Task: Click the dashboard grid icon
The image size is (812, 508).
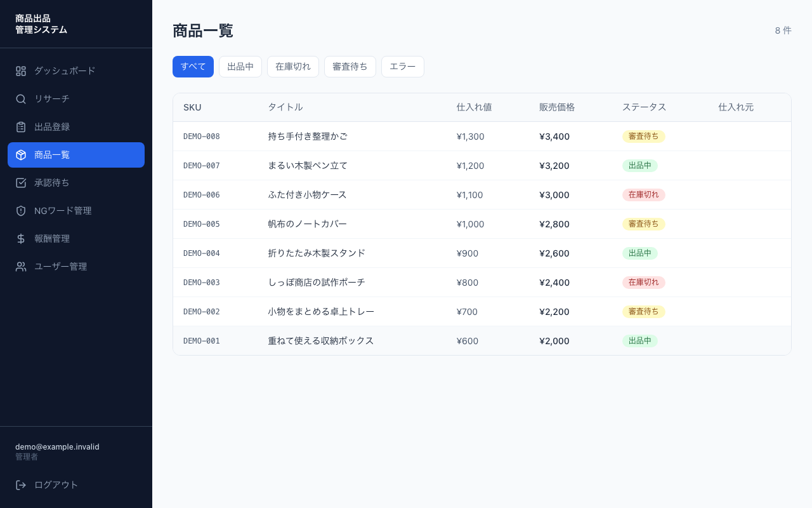Action: click(21, 71)
